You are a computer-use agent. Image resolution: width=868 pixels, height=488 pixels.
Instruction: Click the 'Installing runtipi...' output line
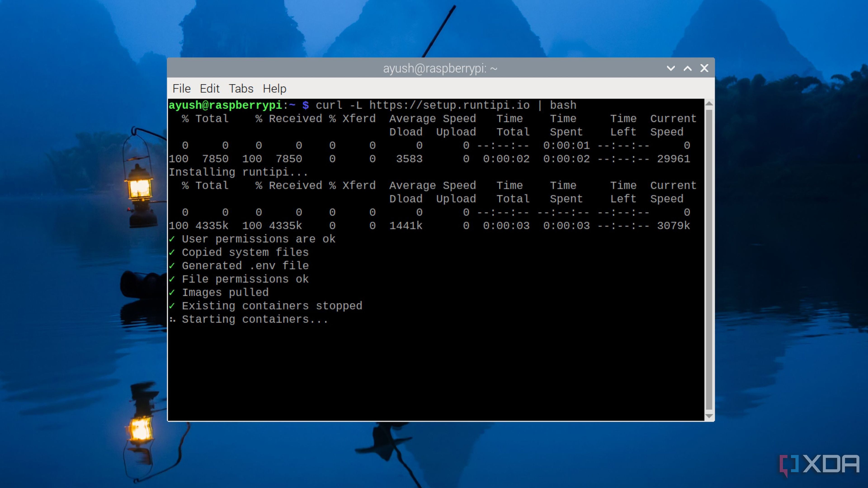click(238, 172)
